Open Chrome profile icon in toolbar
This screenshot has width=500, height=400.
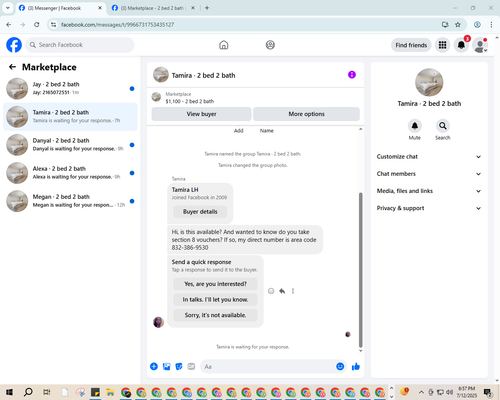click(477, 24)
